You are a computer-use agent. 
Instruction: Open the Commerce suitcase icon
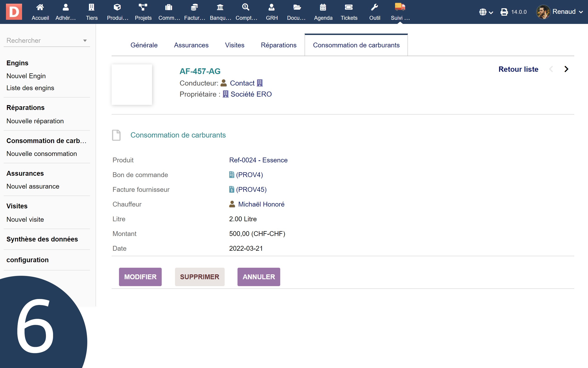(x=169, y=7)
